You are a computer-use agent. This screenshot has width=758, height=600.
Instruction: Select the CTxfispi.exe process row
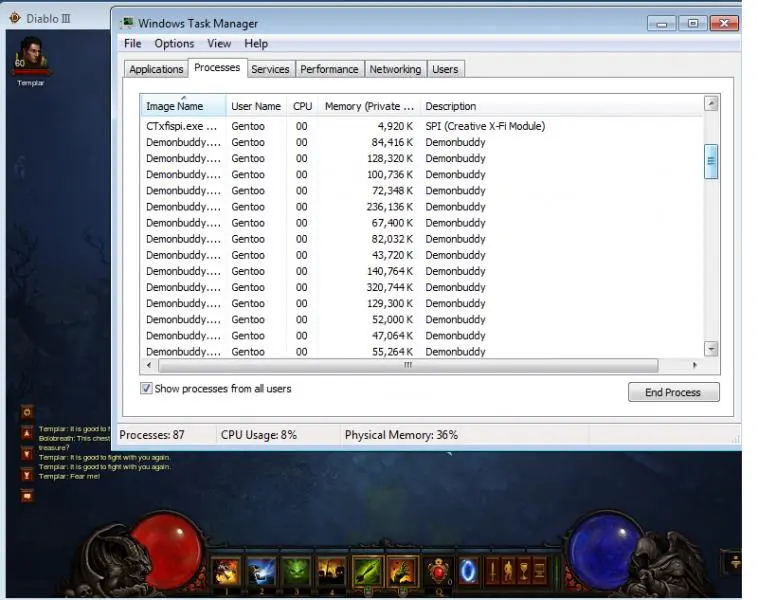[181, 126]
